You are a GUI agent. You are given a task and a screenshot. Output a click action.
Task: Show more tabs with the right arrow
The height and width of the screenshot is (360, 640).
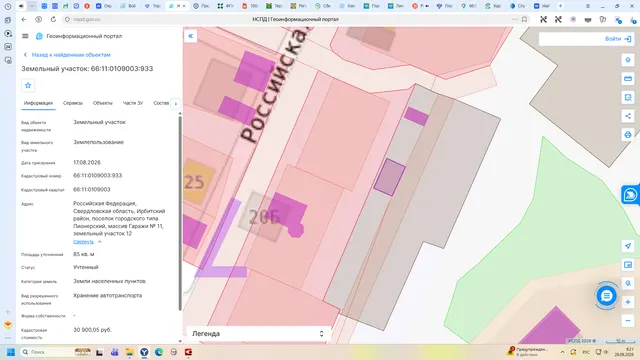tap(176, 104)
